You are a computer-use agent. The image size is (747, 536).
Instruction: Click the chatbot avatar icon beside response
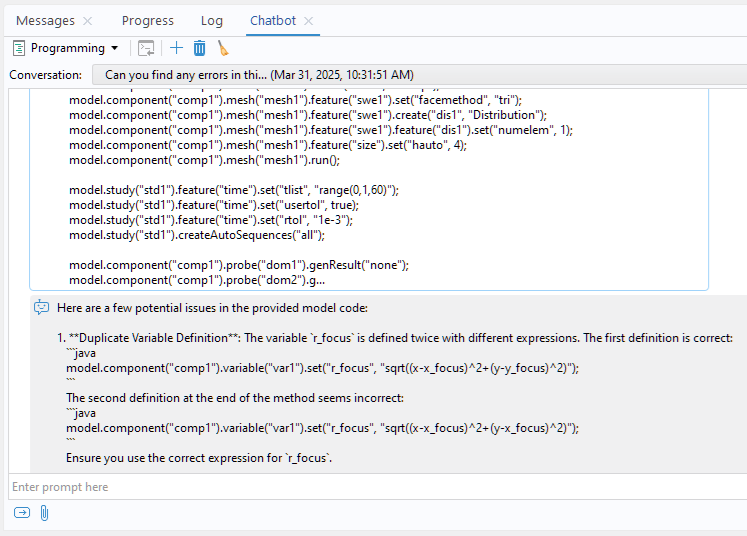tap(41, 307)
